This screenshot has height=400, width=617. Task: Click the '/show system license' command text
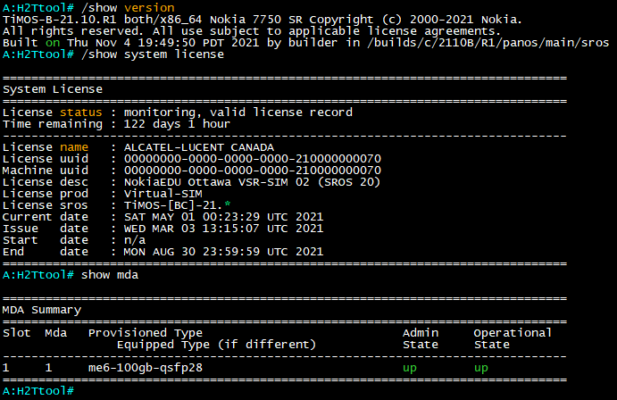(155, 53)
